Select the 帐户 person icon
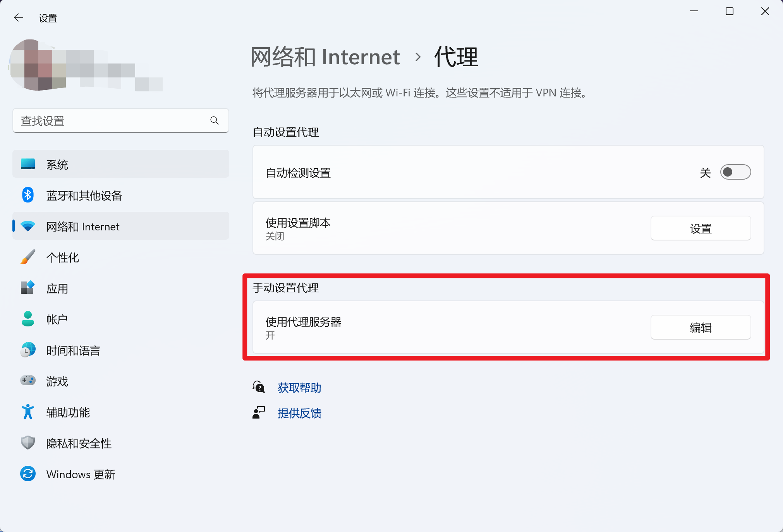Image resolution: width=783 pixels, height=532 pixels. click(x=28, y=319)
